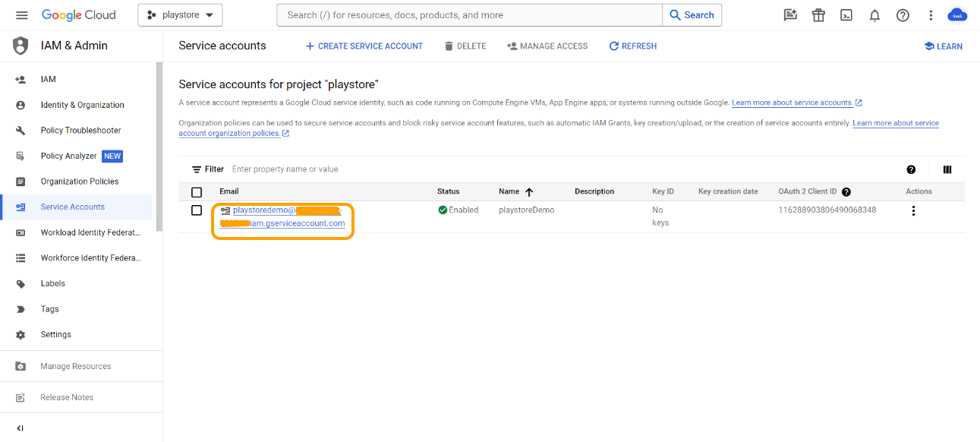Open the top bar three-dot settings menu
This screenshot has width=980, height=442.
point(931,15)
